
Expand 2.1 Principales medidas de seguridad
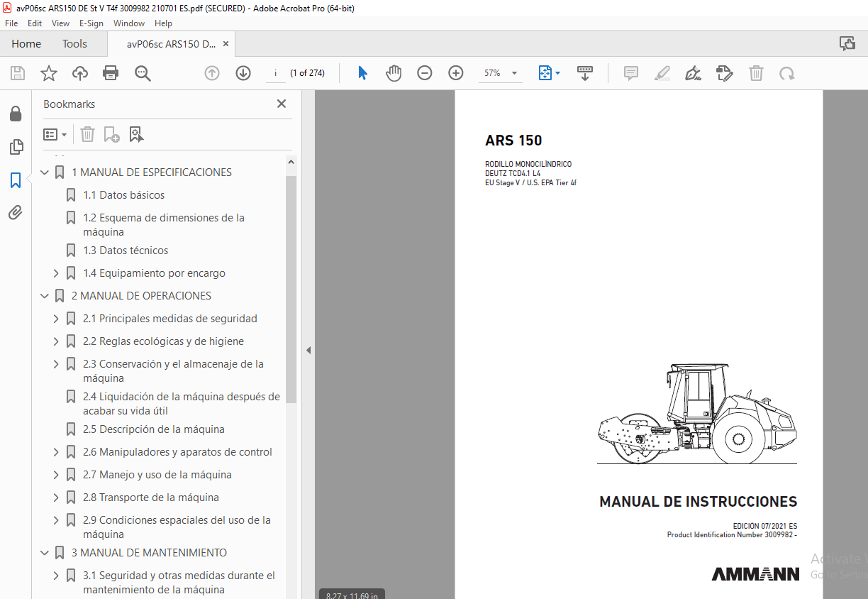[x=56, y=319]
